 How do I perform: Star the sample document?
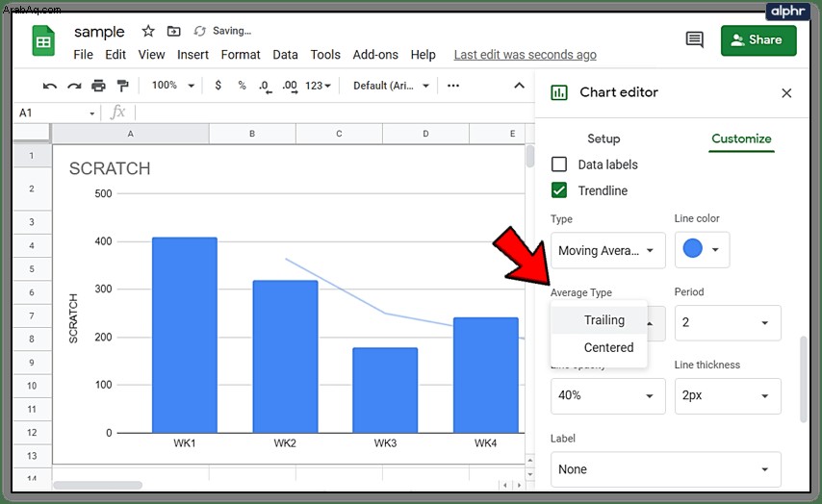[148, 32]
